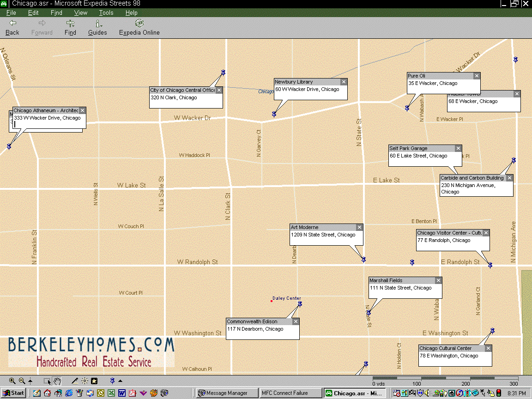532x399 pixels.
Task: Activate the hand pan tool
Action: tap(57, 381)
